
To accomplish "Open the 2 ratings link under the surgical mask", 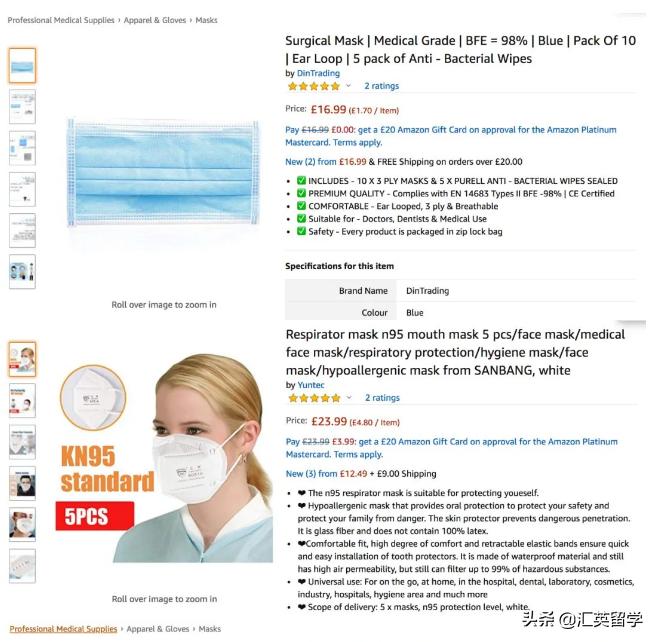I will tap(381, 86).
